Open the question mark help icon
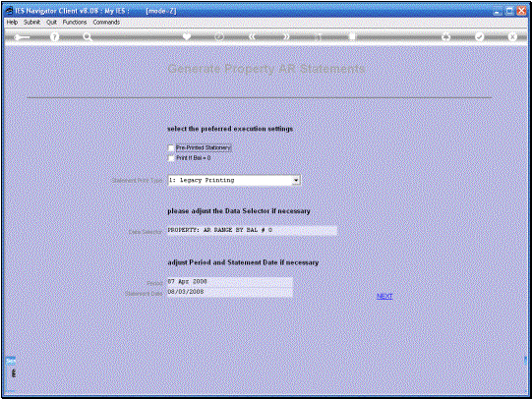Screen dimensions: 532x399 [54, 37]
